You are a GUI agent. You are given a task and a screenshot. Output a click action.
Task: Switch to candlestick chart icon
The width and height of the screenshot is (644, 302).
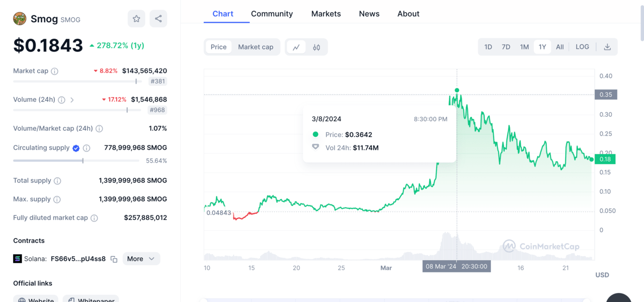(x=316, y=47)
